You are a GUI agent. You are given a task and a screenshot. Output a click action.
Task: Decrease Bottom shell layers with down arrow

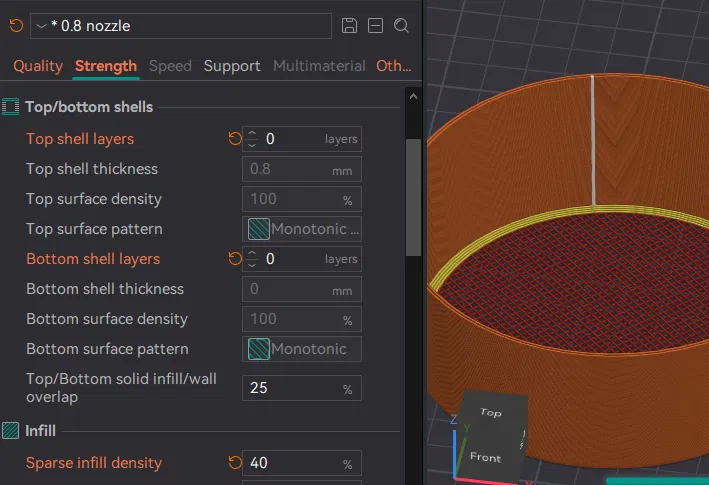(x=252, y=265)
